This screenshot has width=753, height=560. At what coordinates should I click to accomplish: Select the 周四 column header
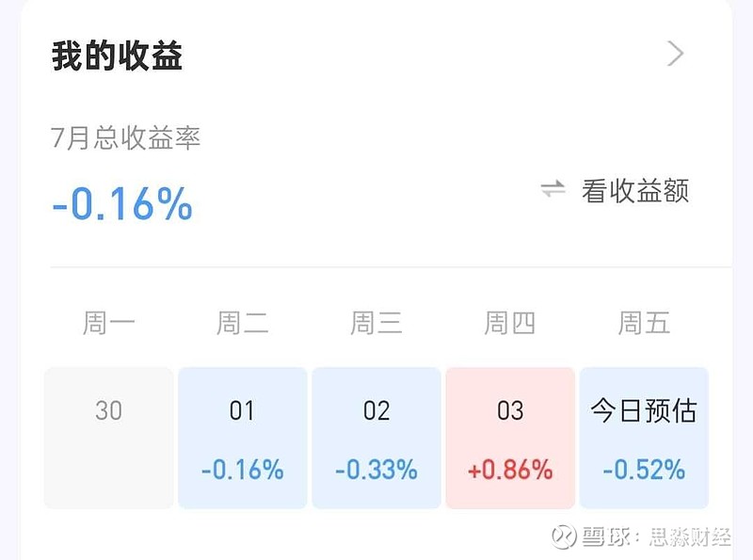(x=509, y=324)
